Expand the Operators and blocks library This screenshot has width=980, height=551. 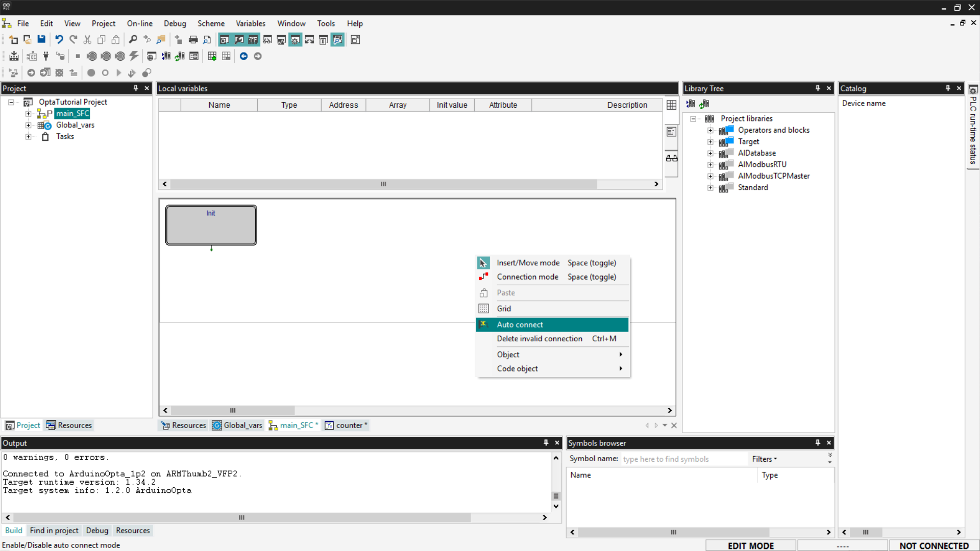tap(710, 130)
